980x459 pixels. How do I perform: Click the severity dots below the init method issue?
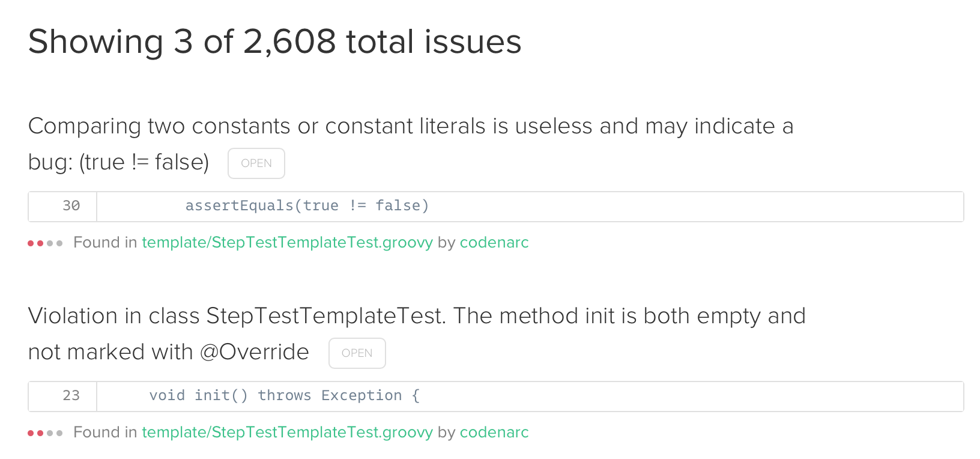tap(45, 433)
